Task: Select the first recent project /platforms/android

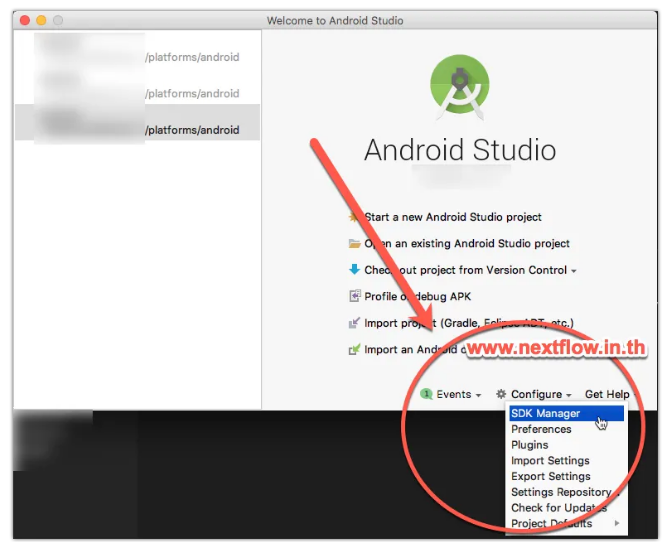Action: [137, 51]
